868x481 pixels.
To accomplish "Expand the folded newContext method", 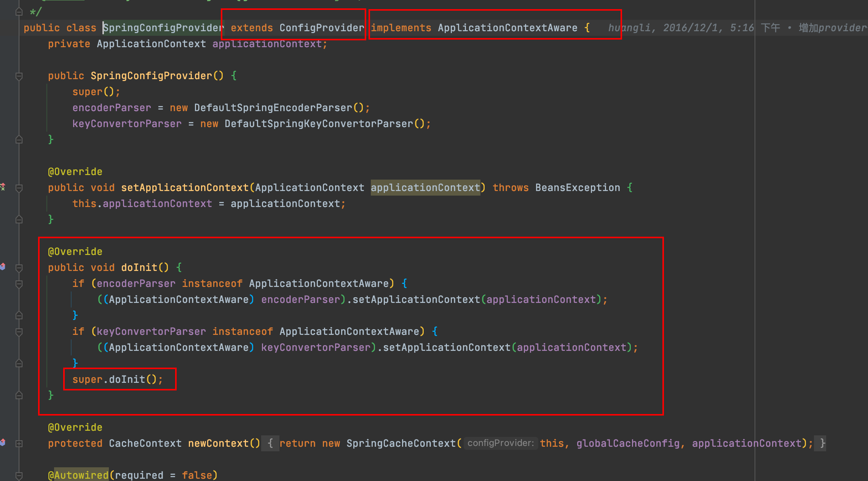I will 19,444.
